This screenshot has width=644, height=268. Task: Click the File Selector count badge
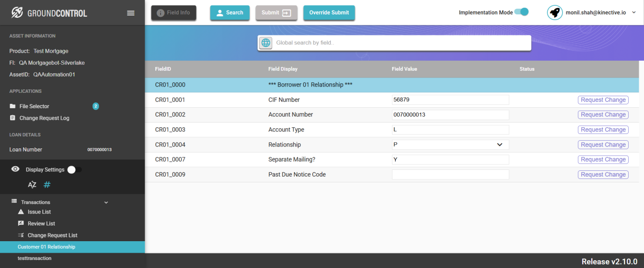point(95,106)
